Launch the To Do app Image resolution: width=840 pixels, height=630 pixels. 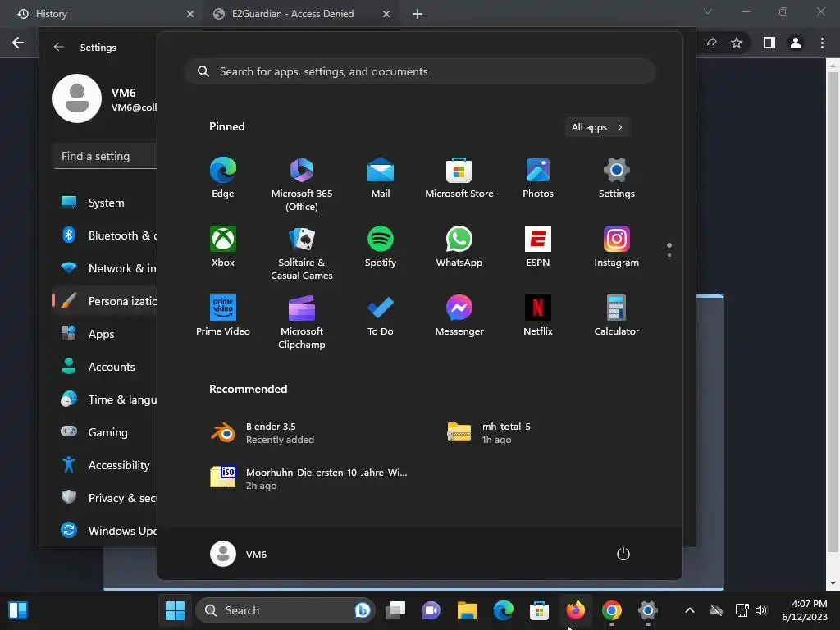pos(381,316)
